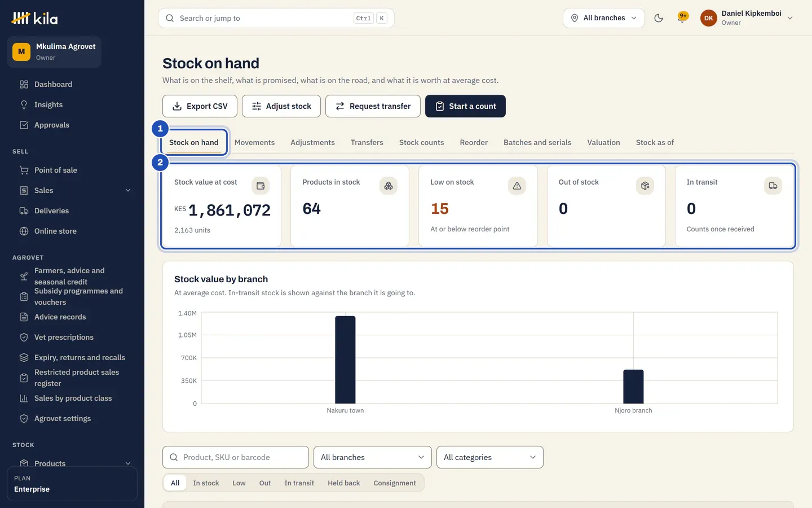This screenshot has height=508, width=812.
Task: Open notifications with 9+ badge
Action: (x=682, y=17)
